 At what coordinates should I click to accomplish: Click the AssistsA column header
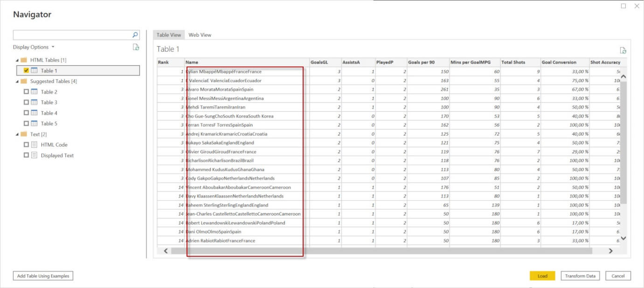pyautogui.click(x=359, y=62)
